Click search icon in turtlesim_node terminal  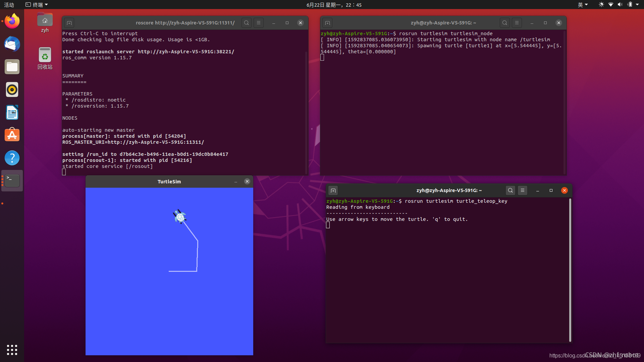click(505, 23)
